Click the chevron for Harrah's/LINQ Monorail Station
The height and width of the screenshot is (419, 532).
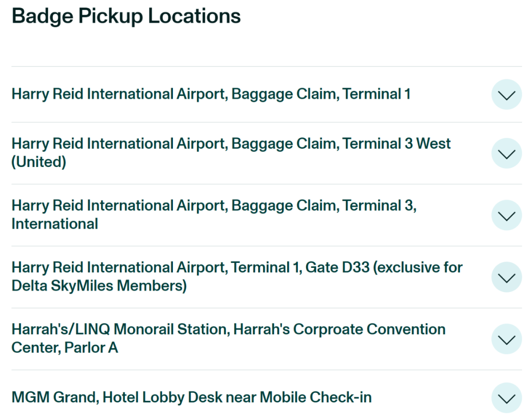point(506,339)
